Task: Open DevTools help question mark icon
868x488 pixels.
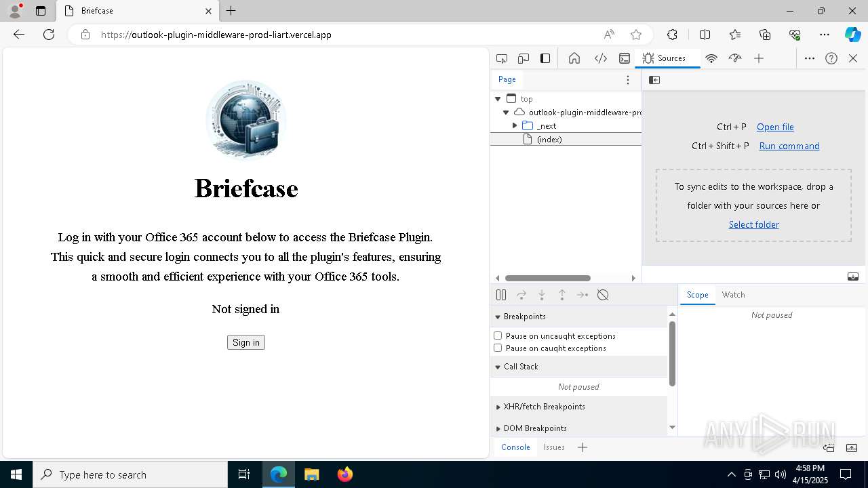Action: pyautogui.click(x=831, y=58)
